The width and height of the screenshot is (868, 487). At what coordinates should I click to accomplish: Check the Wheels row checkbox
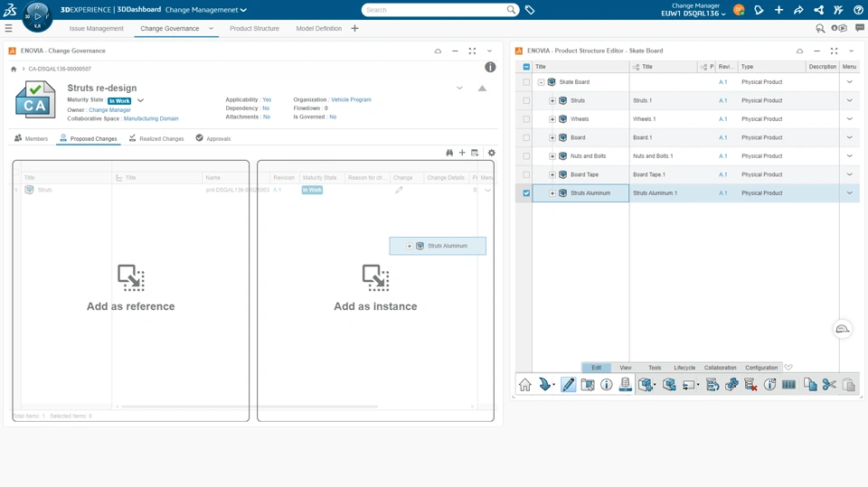(x=526, y=119)
